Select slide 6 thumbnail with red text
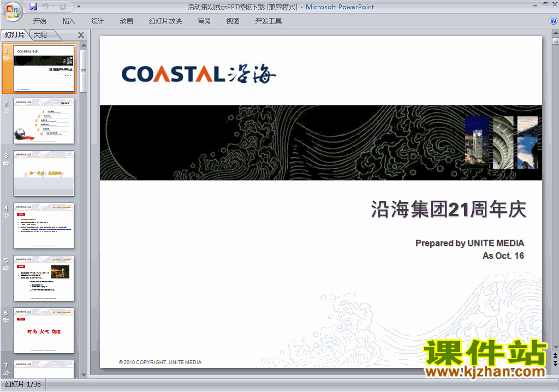This screenshot has height=392, width=559. [44, 331]
